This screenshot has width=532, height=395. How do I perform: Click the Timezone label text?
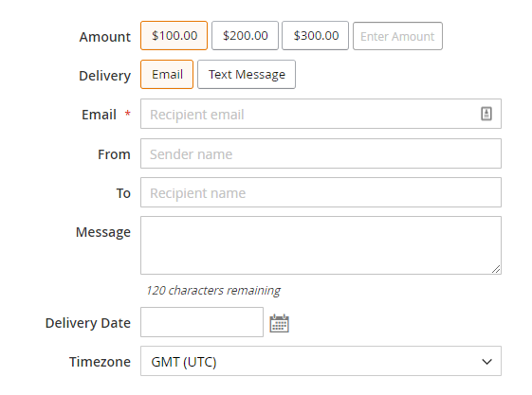tap(101, 362)
